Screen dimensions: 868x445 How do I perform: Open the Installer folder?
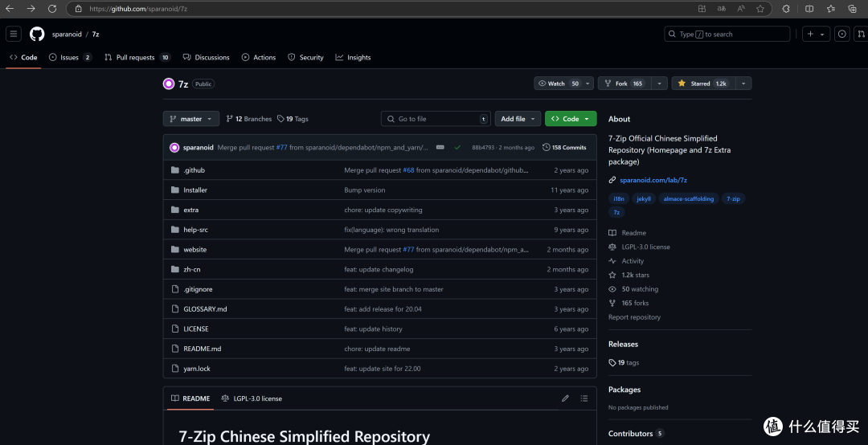pos(195,190)
